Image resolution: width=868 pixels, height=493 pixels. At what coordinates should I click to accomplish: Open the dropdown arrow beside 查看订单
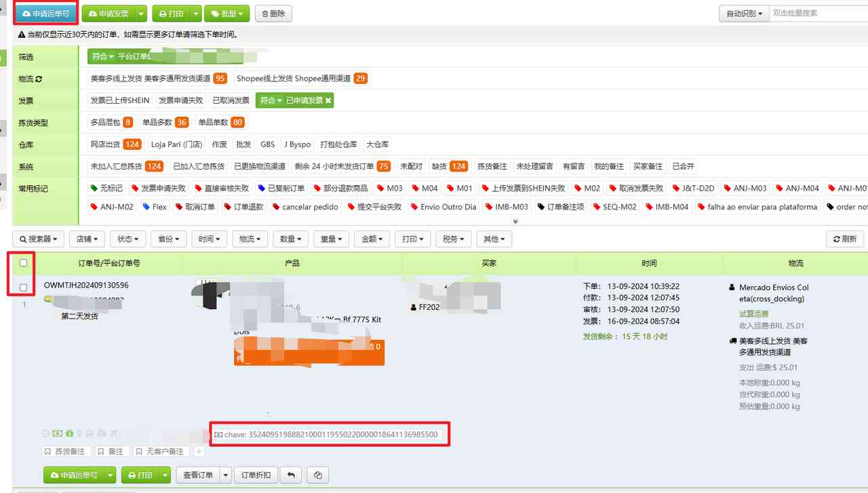(x=226, y=475)
